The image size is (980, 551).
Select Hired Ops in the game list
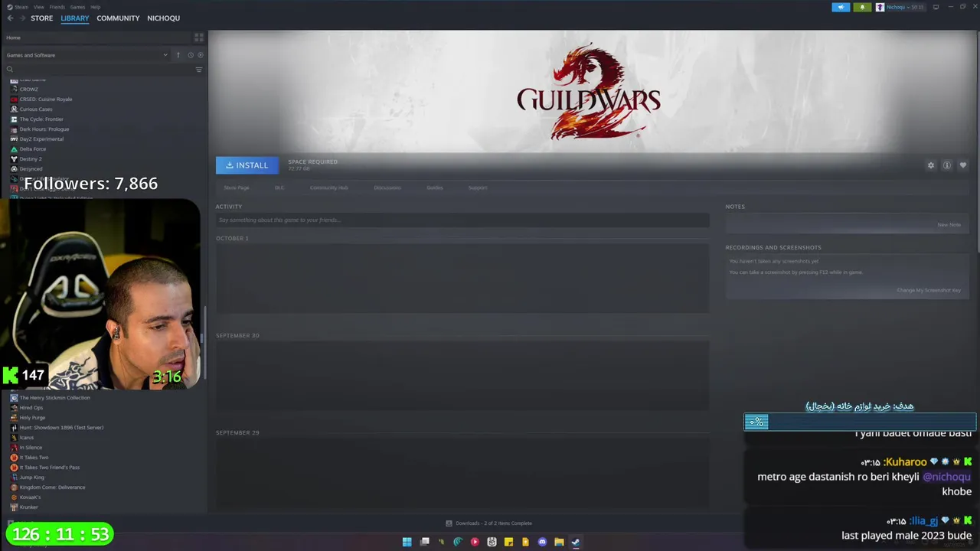pos(31,408)
